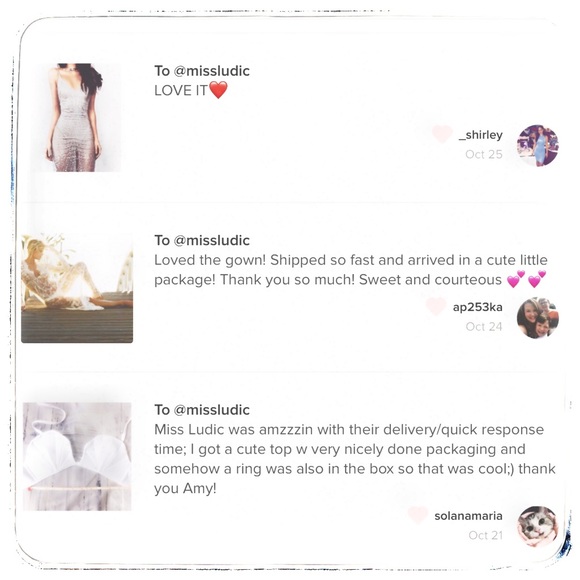The height and width of the screenshot is (580, 580).
Task: Select the Oct 24 review date
Action: coord(484,327)
